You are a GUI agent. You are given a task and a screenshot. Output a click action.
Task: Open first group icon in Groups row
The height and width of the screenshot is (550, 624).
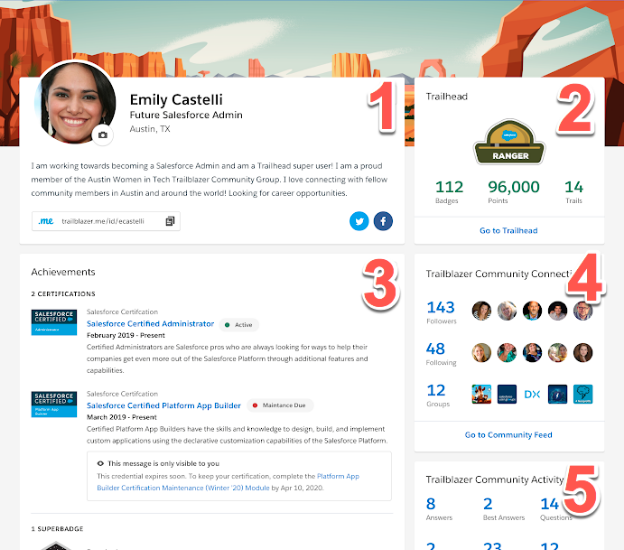pyautogui.click(x=482, y=394)
